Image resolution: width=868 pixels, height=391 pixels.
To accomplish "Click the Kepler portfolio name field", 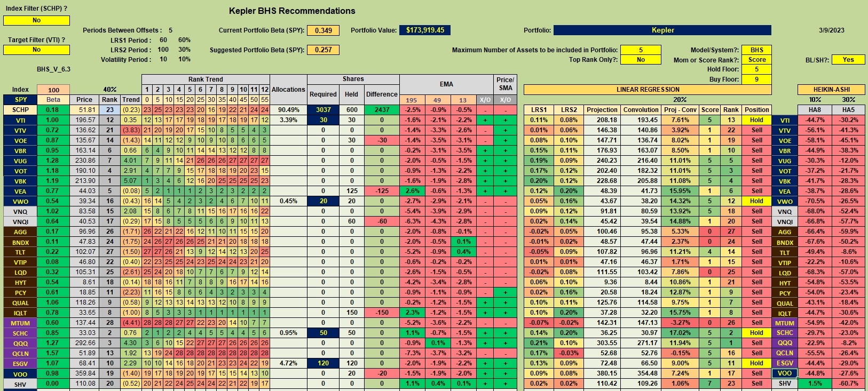I will (662, 30).
